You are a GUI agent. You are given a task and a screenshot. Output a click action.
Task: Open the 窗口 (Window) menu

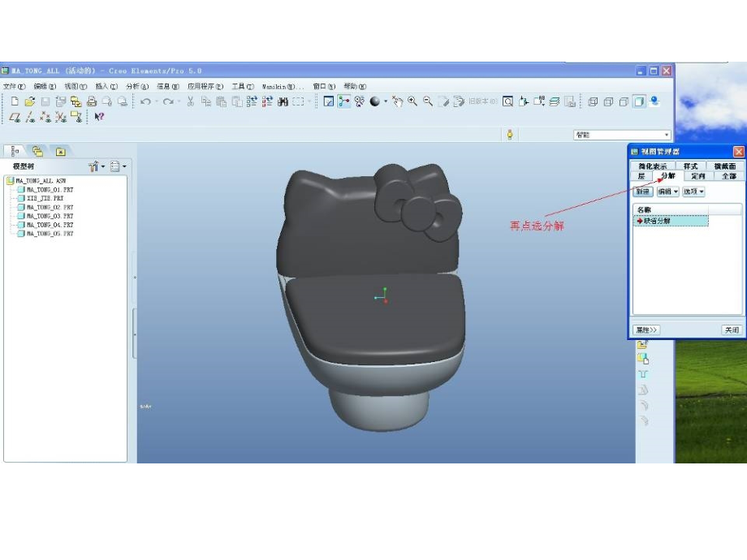(324, 86)
